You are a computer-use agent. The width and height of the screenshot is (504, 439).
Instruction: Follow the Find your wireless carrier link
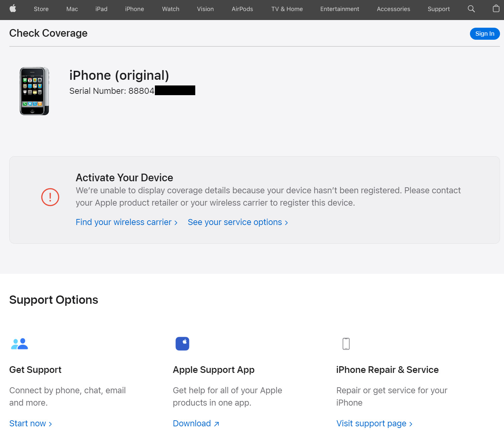pyautogui.click(x=126, y=222)
